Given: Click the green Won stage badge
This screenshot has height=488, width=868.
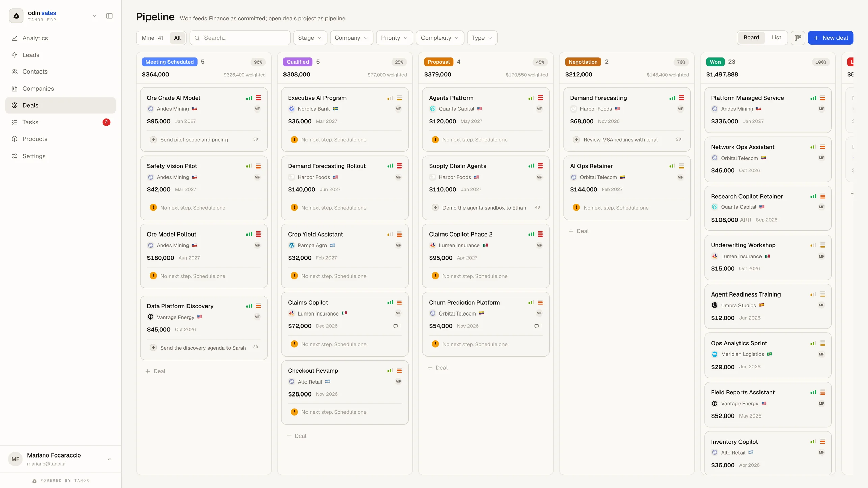Looking at the screenshot, I should (715, 62).
